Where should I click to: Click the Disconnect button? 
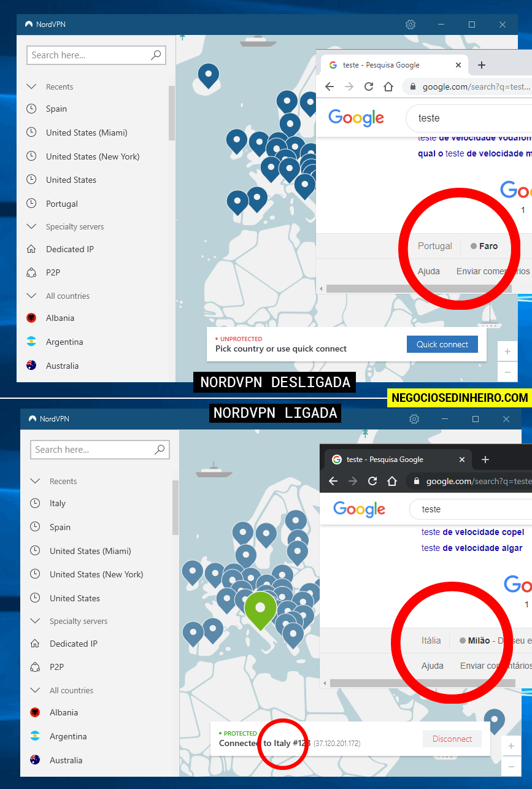click(x=452, y=739)
